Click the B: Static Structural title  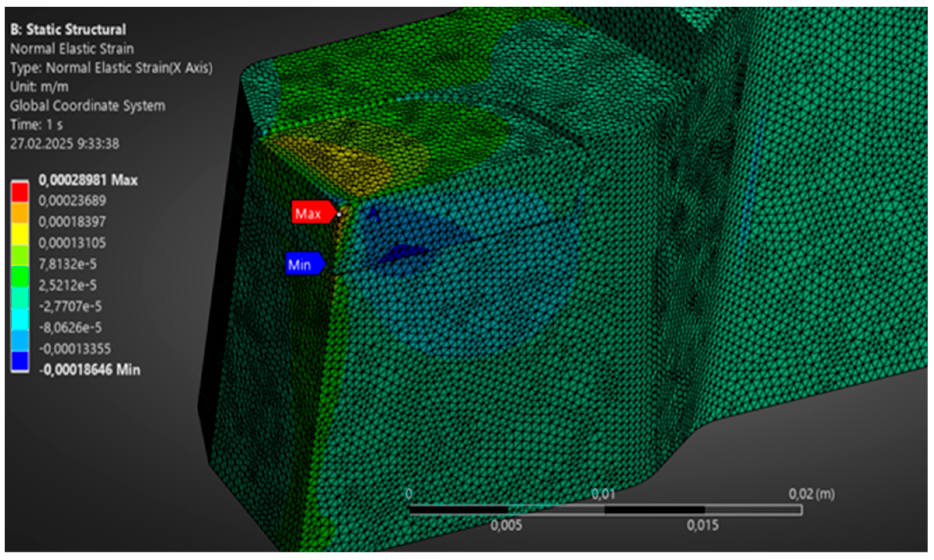pyautogui.click(x=68, y=30)
